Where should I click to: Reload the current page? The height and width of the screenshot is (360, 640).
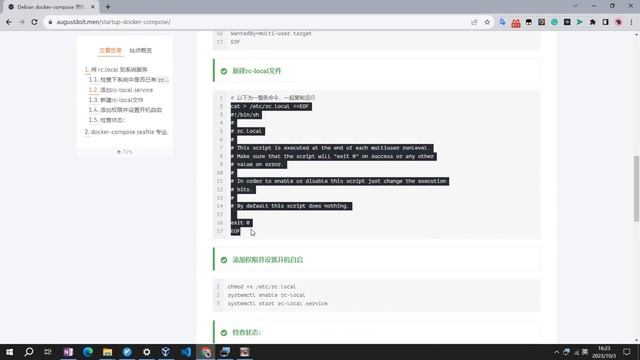[34, 22]
